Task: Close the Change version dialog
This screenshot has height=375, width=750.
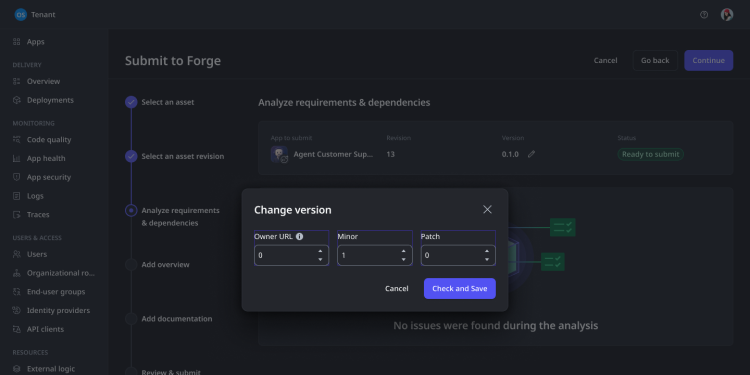Action: tap(487, 210)
